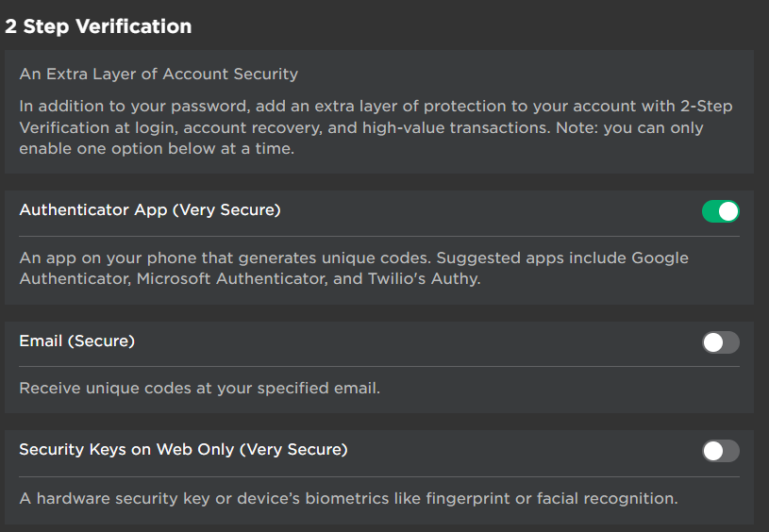Select the Authenticator App (Very Secure) label

[x=150, y=209]
